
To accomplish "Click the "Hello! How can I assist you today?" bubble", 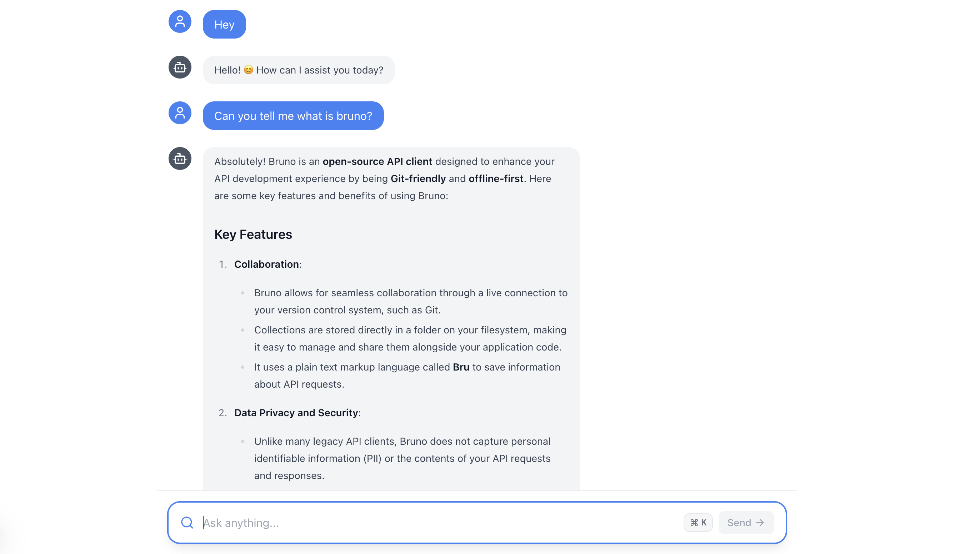I will 299,70.
